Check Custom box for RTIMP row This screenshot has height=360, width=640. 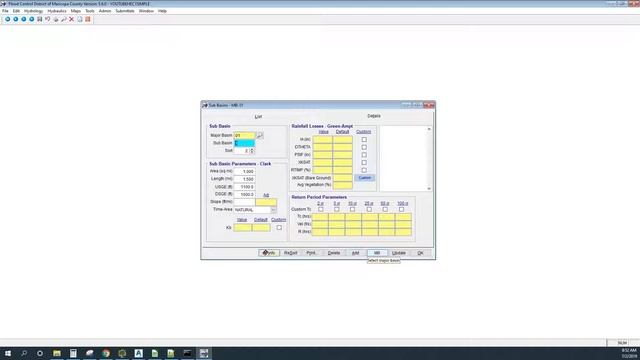(x=364, y=170)
